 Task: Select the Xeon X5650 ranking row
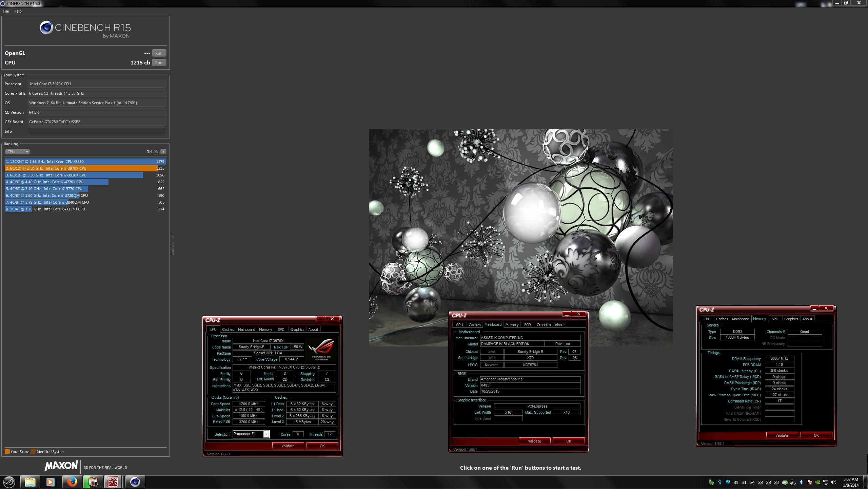[x=85, y=162]
